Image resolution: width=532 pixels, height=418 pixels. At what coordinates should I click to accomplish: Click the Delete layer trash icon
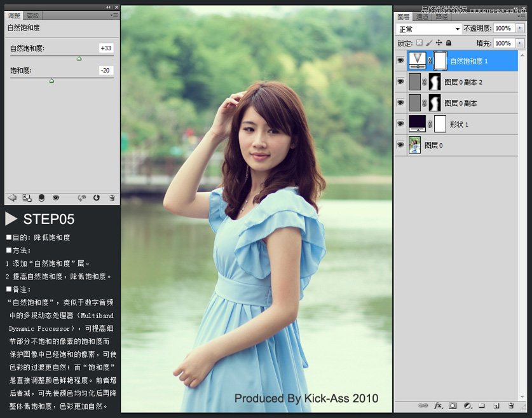510,406
